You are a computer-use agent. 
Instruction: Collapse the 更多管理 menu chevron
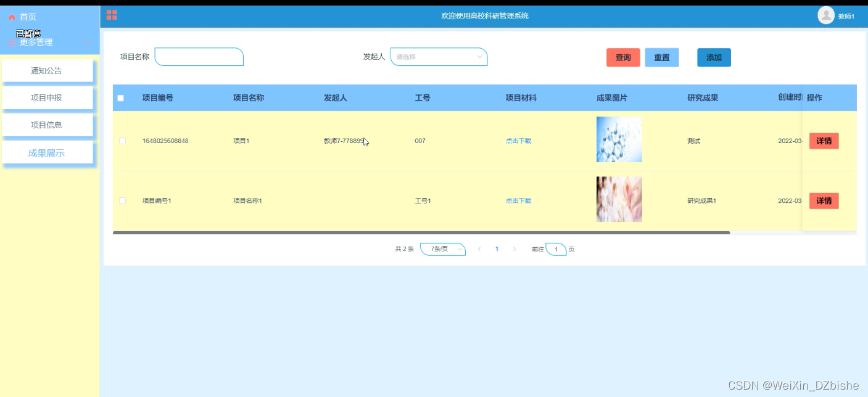click(86, 43)
